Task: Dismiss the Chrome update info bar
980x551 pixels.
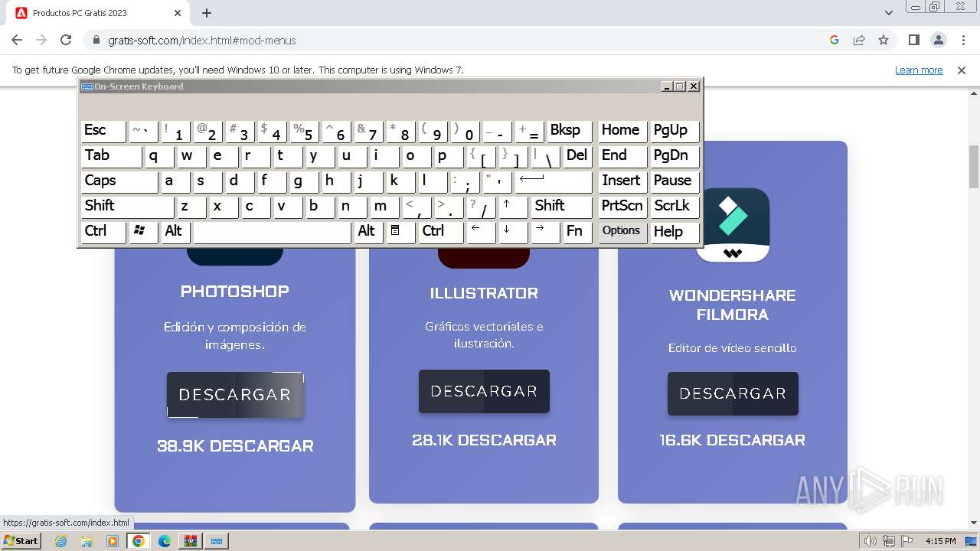Action: tap(962, 70)
